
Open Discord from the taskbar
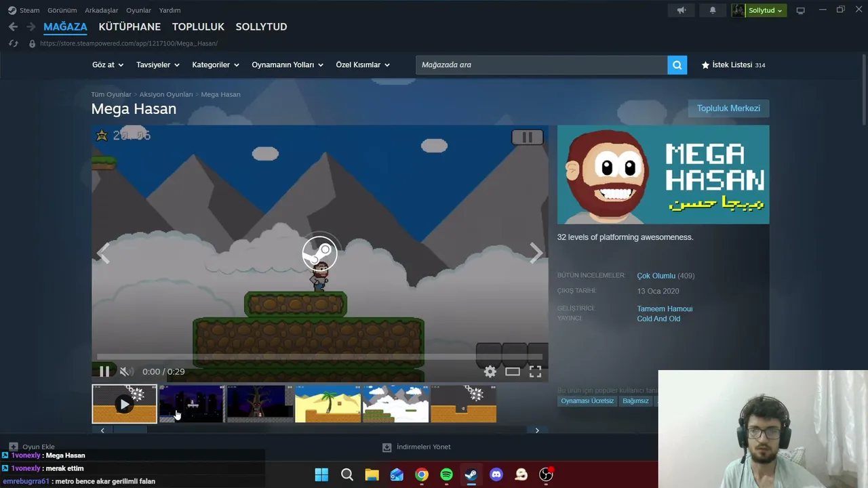point(496,474)
